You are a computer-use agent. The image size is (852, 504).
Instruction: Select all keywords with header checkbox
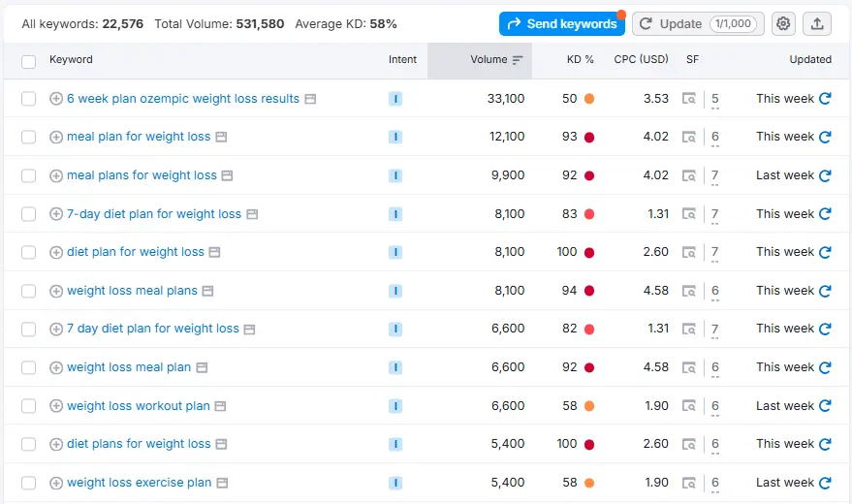click(x=29, y=60)
